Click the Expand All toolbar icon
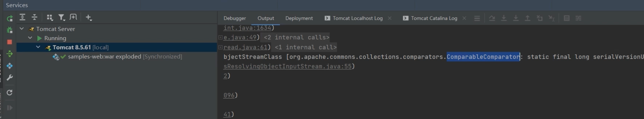 22,17
